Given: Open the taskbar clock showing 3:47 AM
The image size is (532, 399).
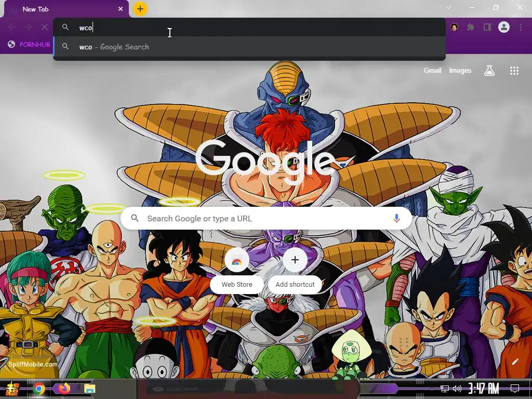Looking at the screenshot, I should click(x=484, y=389).
